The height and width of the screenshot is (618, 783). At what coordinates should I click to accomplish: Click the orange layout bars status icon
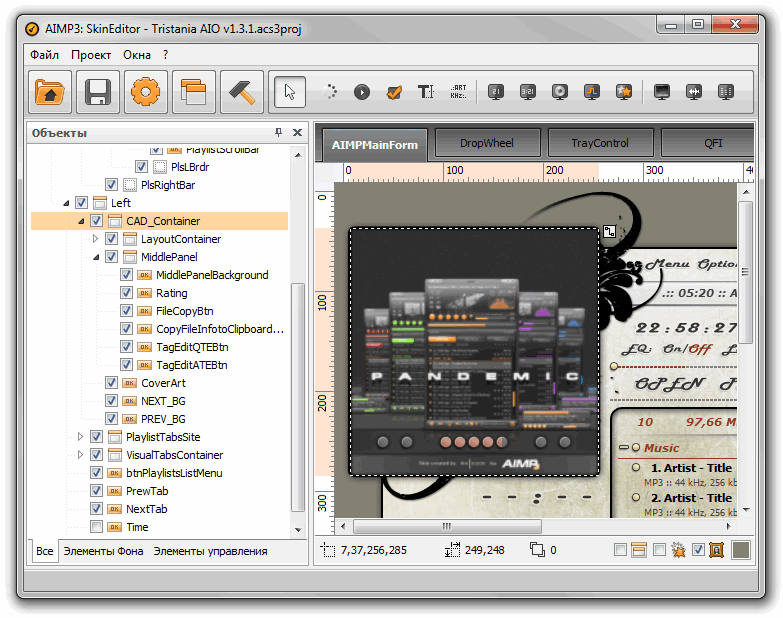pyautogui.click(x=639, y=550)
